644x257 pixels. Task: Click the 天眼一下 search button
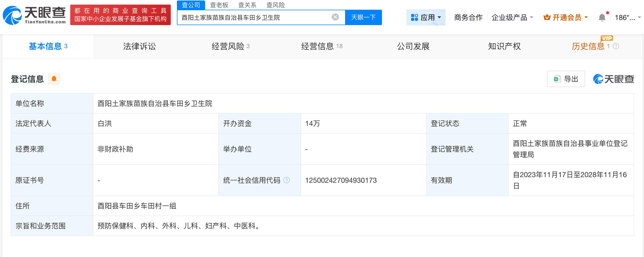[363, 17]
